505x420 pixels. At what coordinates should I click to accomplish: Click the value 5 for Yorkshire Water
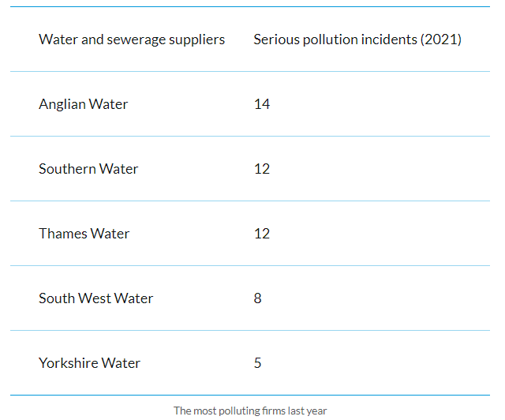point(257,363)
